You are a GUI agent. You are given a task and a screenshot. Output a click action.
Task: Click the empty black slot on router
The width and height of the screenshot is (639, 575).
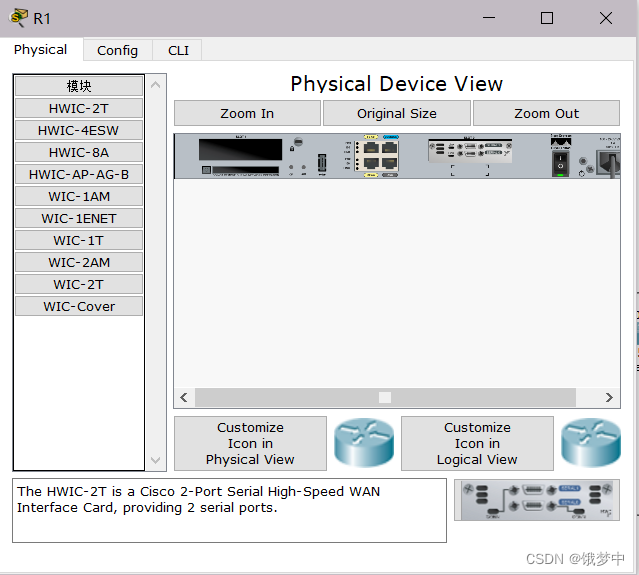click(x=240, y=149)
